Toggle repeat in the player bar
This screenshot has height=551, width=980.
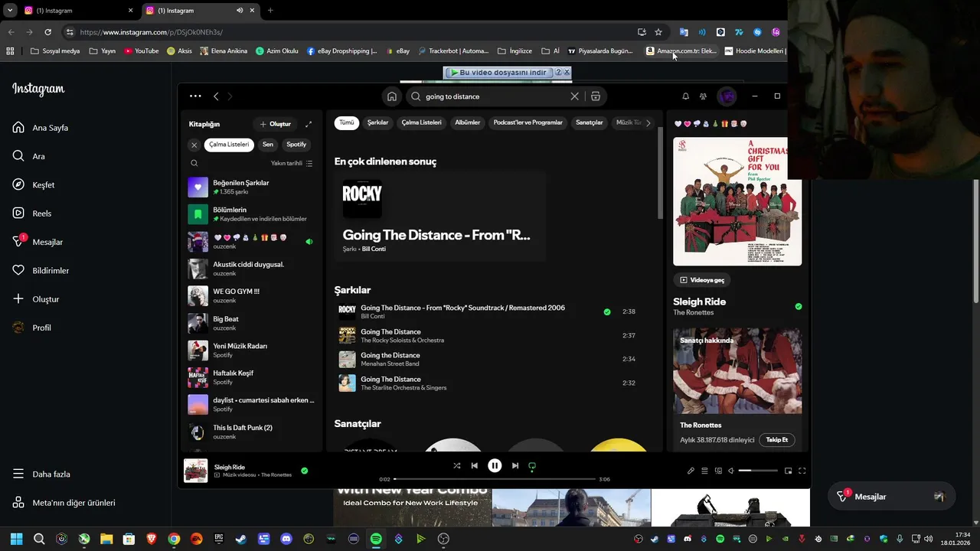click(532, 465)
